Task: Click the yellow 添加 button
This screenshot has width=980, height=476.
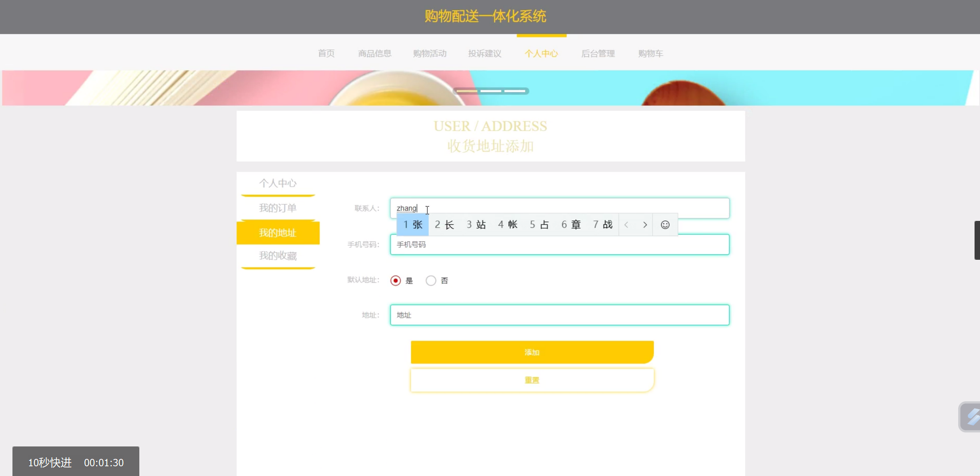Action: tap(532, 352)
